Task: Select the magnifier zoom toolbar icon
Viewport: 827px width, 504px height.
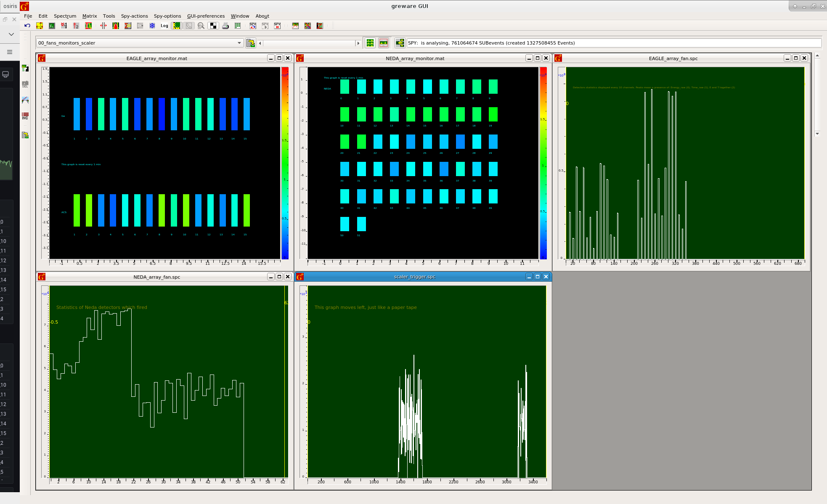Action: click(x=201, y=26)
